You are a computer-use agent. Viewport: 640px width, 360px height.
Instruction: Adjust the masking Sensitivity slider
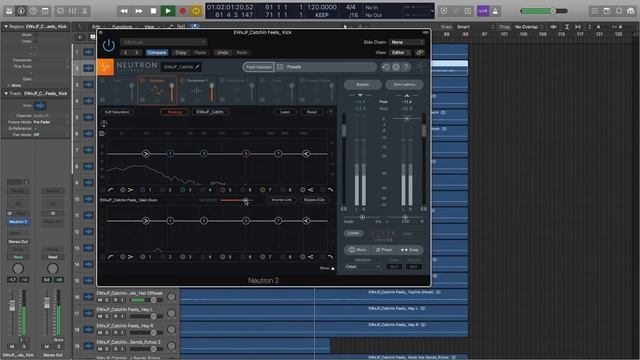coord(236,200)
